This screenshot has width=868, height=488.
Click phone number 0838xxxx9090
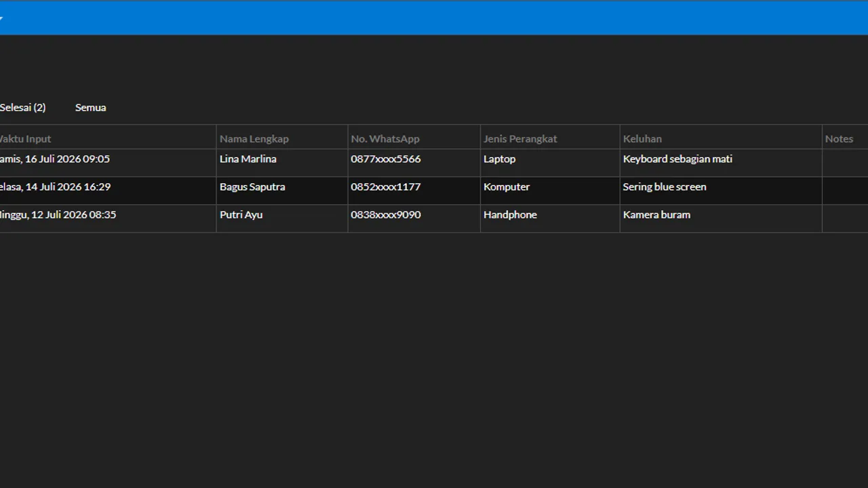click(x=386, y=214)
